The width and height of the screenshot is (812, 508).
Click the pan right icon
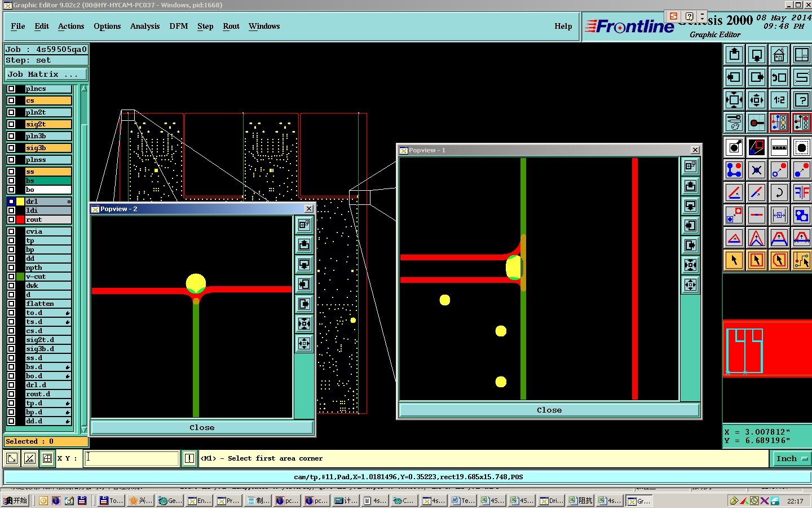pos(757,77)
